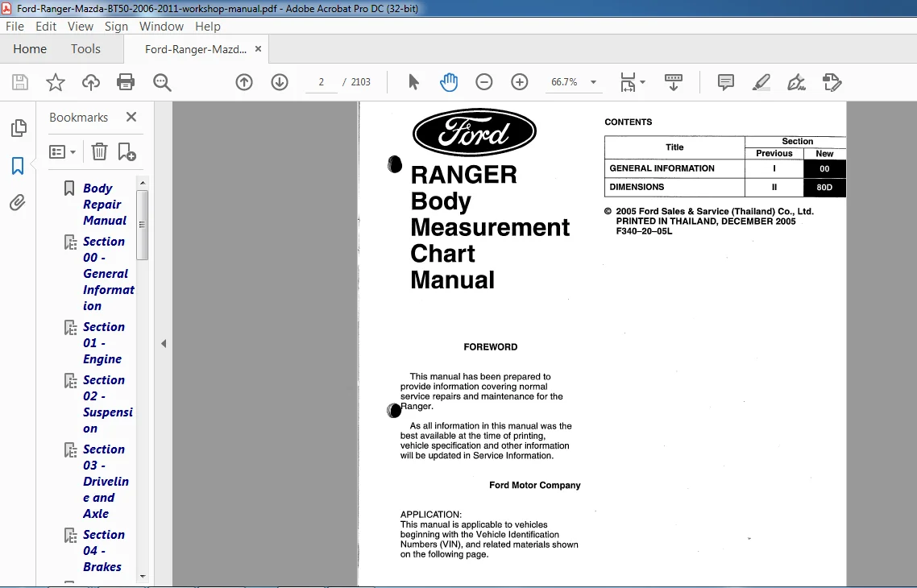Click the Ford Motor Company text
Viewport: 917px width, 588px height.
pos(534,485)
